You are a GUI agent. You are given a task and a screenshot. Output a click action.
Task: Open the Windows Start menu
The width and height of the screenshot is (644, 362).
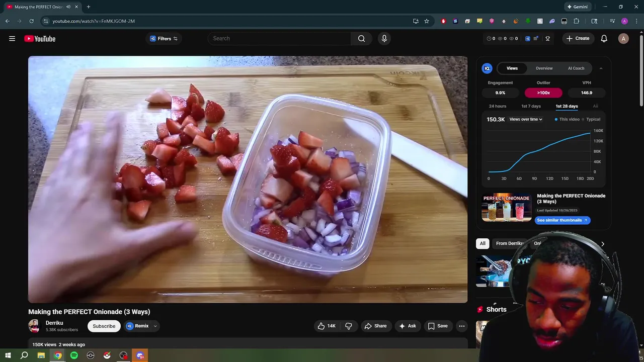[x=8, y=355]
